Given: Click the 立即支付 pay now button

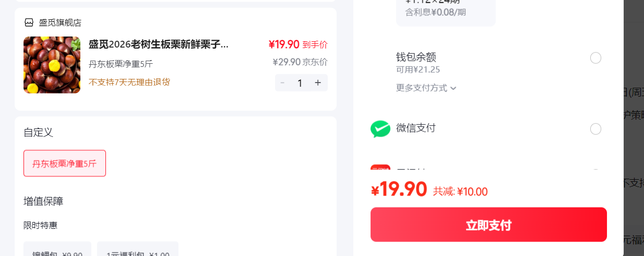Looking at the screenshot, I should (x=488, y=225).
